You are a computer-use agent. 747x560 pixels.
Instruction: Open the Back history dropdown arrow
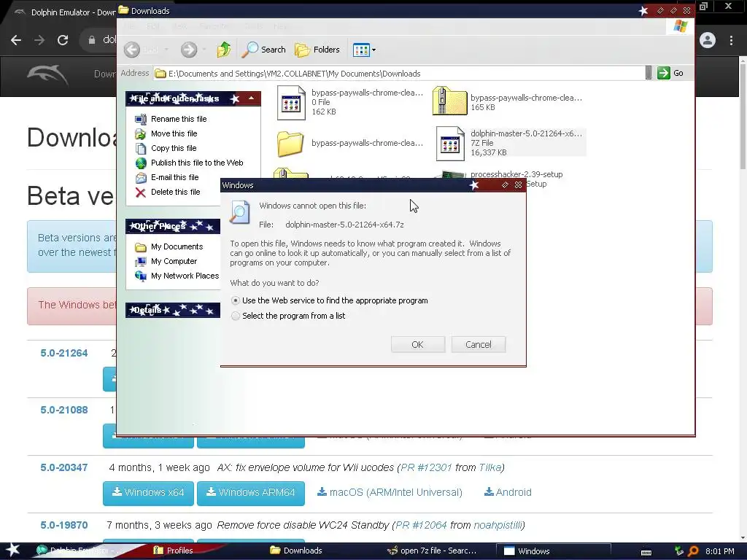tap(166, 50)
